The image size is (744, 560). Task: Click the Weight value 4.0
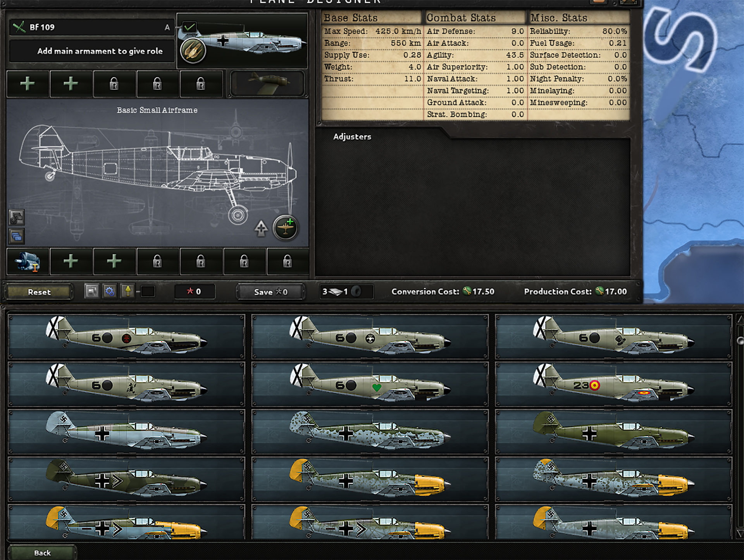pyautogui.click(x=415, y=67)
